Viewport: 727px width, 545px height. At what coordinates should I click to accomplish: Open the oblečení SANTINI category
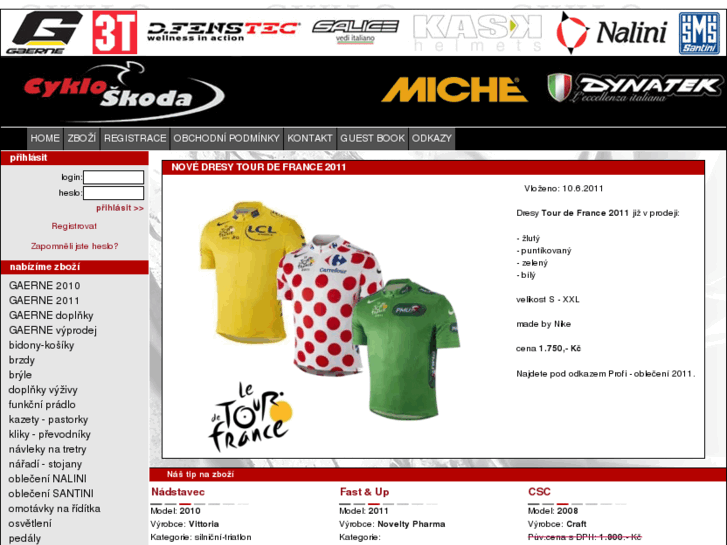(x=51, y=494)
